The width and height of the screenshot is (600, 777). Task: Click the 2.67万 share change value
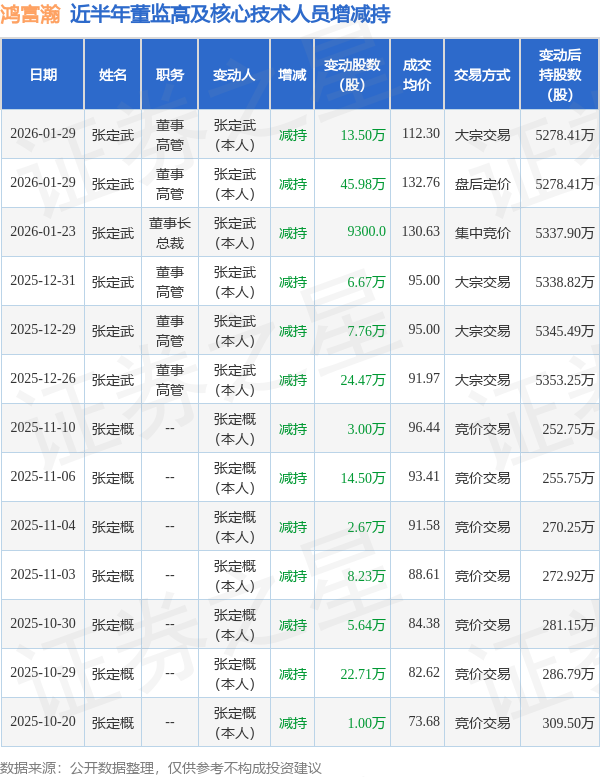point(366,527)
